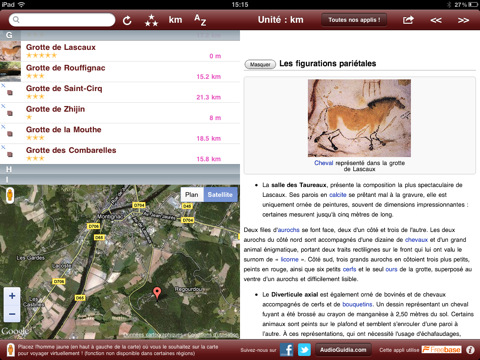Show app info with the i icon
Image resolution: width=480 pixels, height=360 pixels.
click(470, 350)
